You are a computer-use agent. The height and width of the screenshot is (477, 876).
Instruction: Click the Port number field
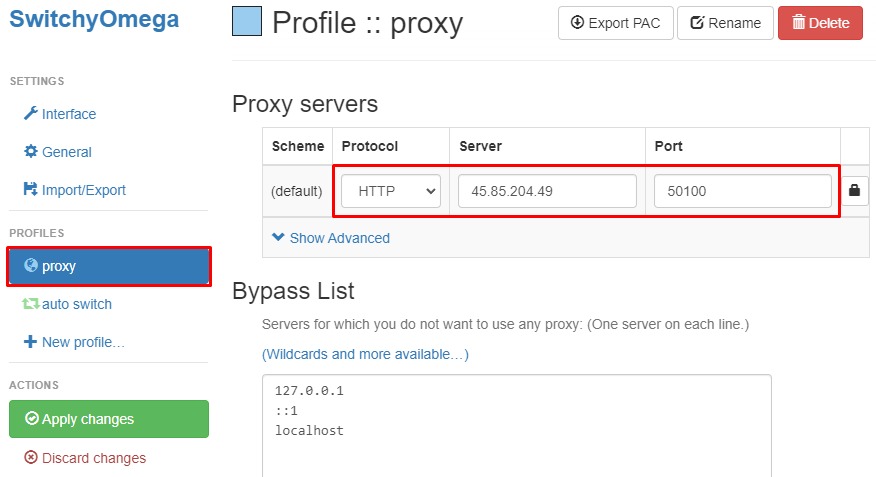[x=742, y=191]
